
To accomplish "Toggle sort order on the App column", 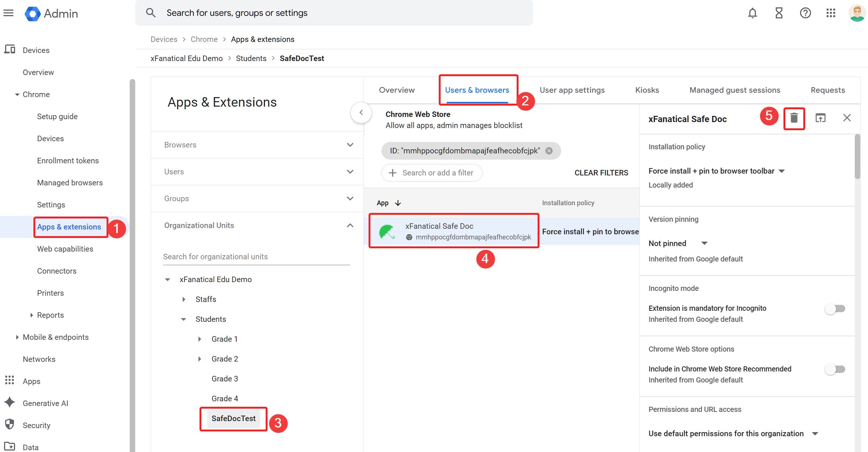I will 398,203.
